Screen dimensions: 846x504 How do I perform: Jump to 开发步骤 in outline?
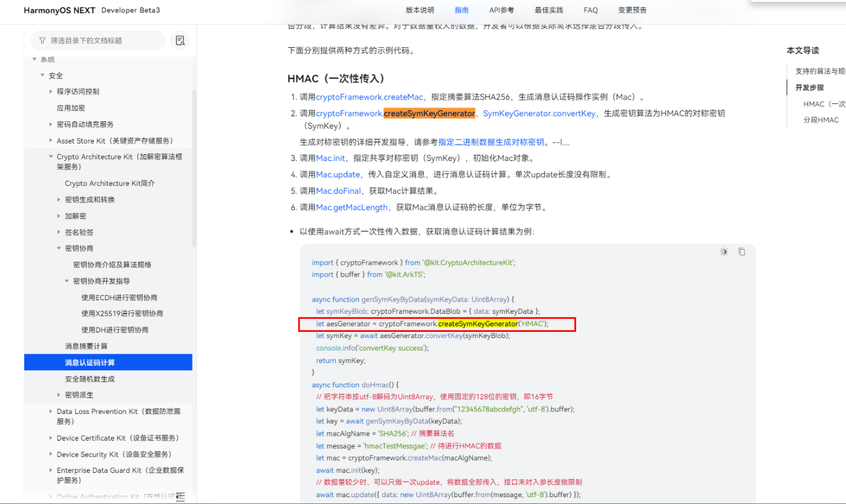pos(809,88)
